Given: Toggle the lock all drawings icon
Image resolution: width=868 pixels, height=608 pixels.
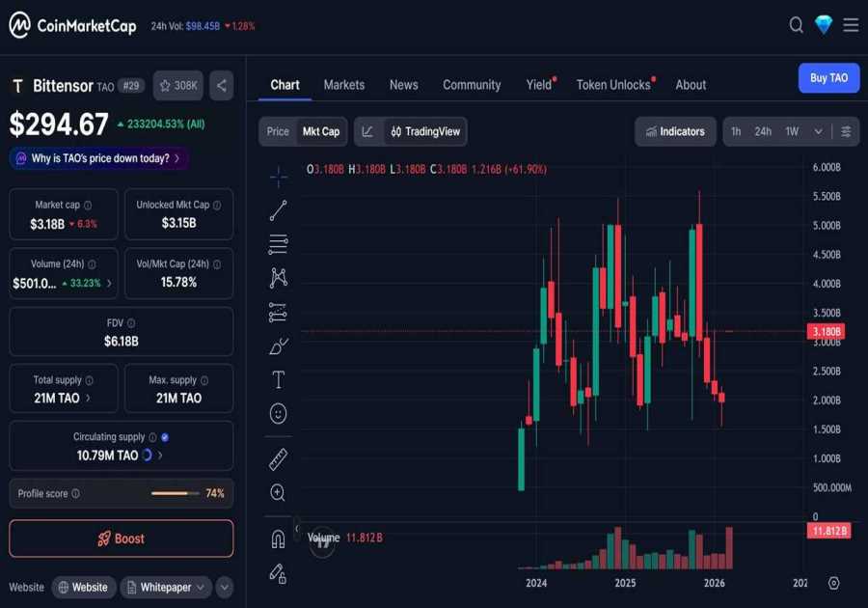Looking at the screenshot, I should coord(277,573).
